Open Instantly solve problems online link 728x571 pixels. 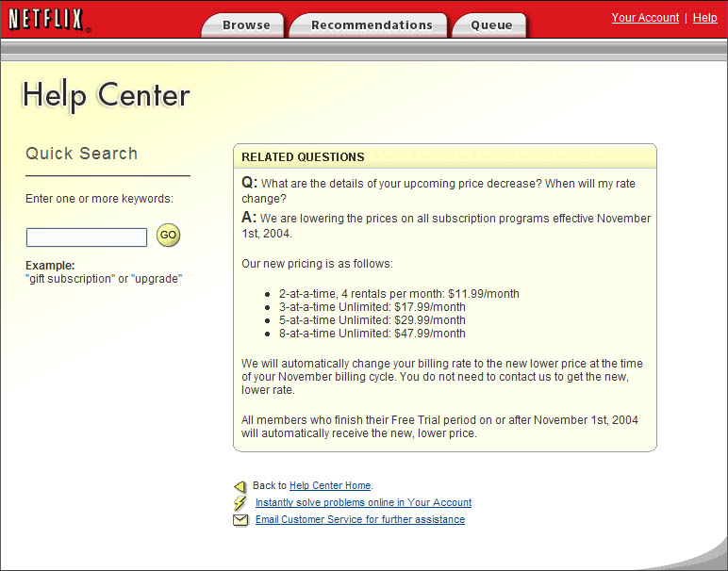pyautogui.click(x=363, y=502)
